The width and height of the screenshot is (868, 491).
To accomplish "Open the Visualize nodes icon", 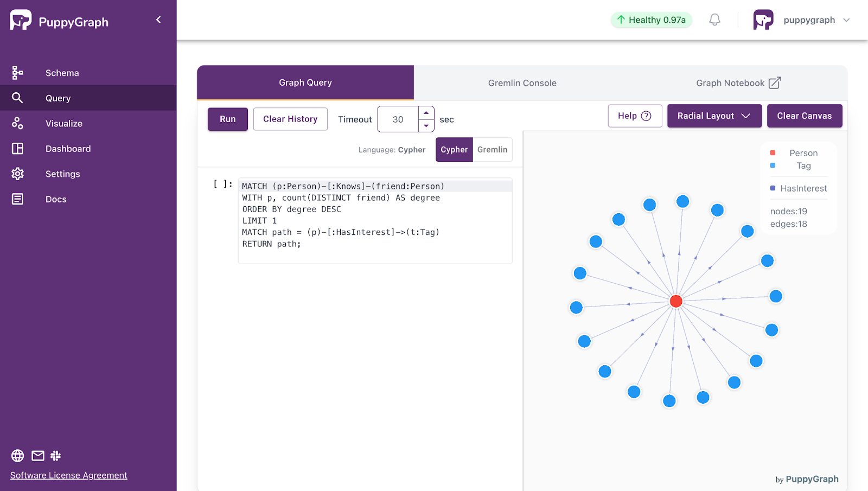I will 17,123.
